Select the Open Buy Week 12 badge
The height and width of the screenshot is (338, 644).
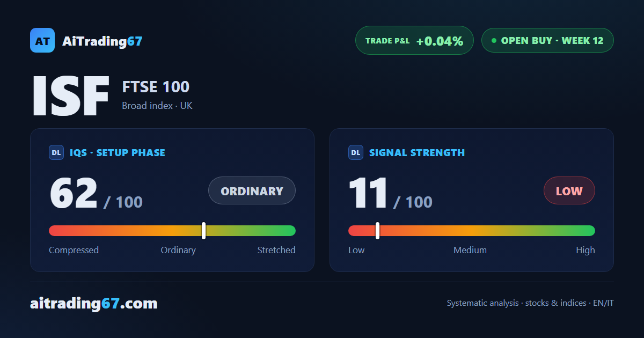pyautogui.click(x=547, y=40)
